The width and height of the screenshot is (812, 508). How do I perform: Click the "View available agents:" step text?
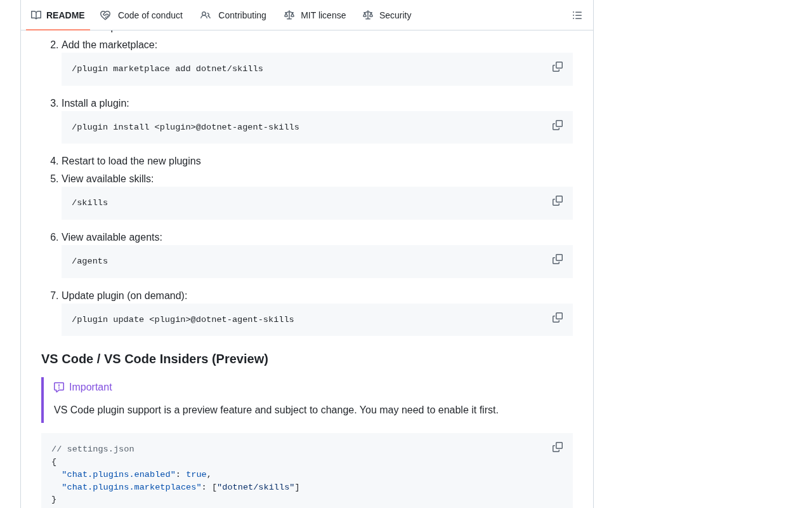(112, 237)
